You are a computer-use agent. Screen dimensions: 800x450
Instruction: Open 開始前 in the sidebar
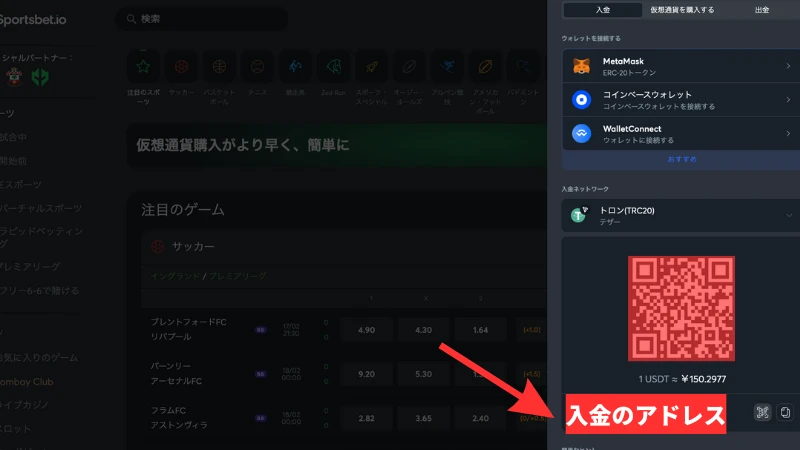coord(14,161)
